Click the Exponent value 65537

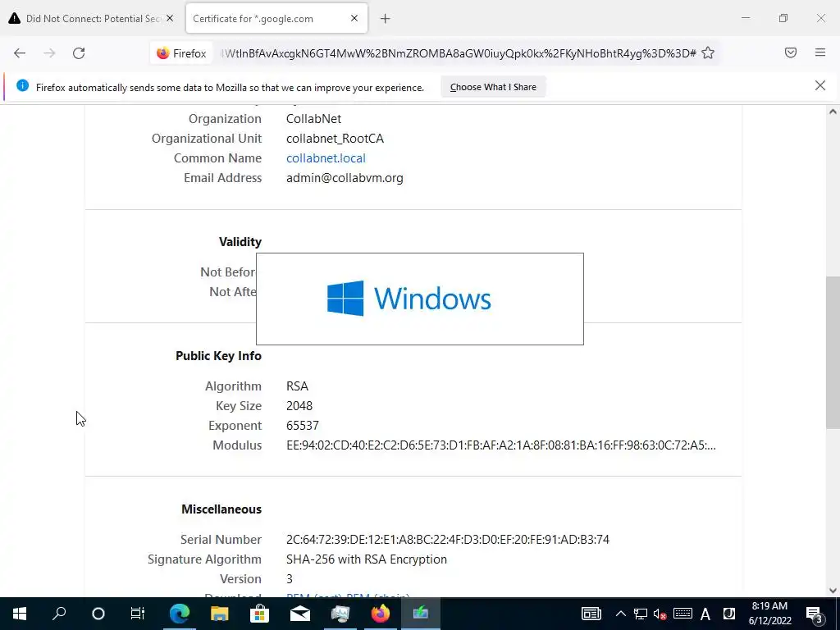coord(302,426)
